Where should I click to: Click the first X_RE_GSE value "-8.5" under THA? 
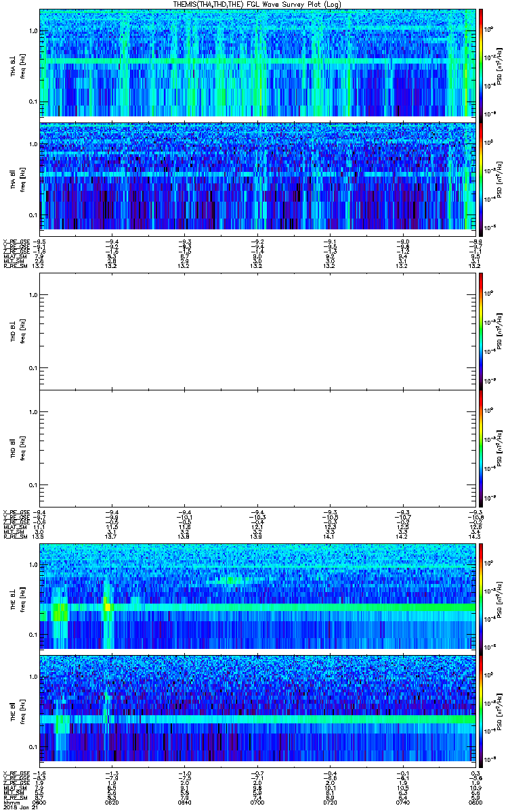(41, 240)
